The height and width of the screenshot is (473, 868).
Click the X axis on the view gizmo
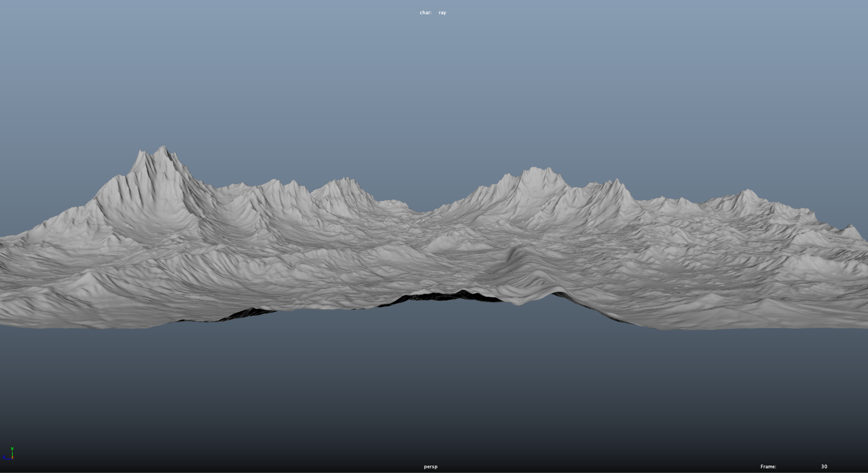[13, 458]
